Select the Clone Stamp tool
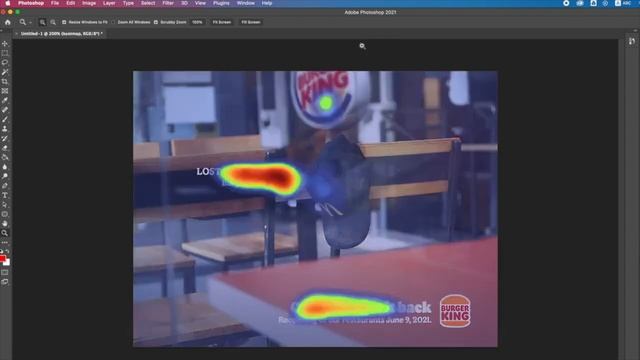 coord(5,129)
